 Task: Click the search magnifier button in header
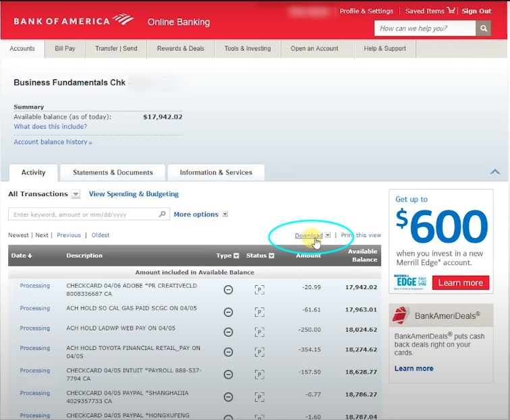[x=483, y=28]
